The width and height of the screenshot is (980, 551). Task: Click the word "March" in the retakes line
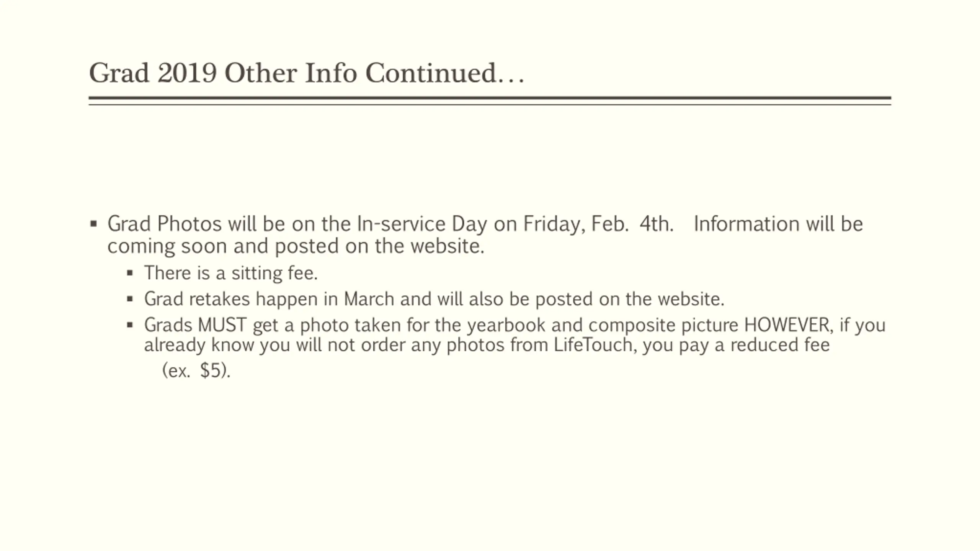pyautogui.click(x=369, y=299)
